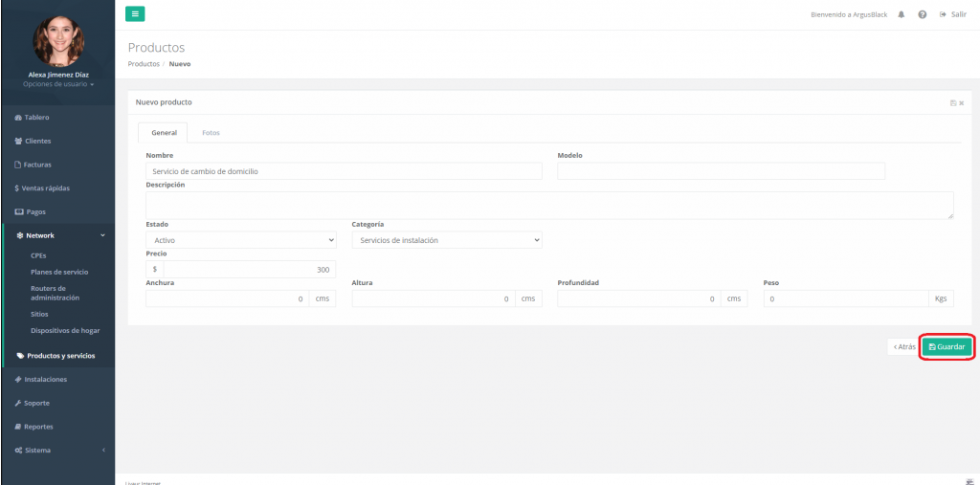This screenshot has width=980, height=485.
Task: Open the Estado dropdown showing Activo
Action: point(241,240)
